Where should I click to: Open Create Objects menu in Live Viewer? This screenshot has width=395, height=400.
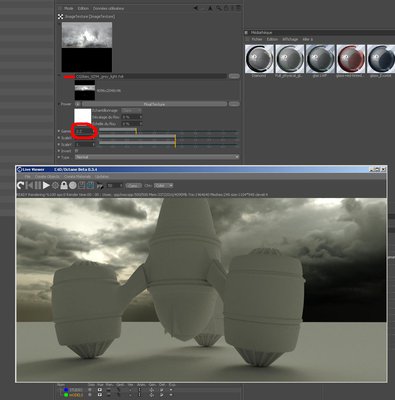tap(47, 177)
